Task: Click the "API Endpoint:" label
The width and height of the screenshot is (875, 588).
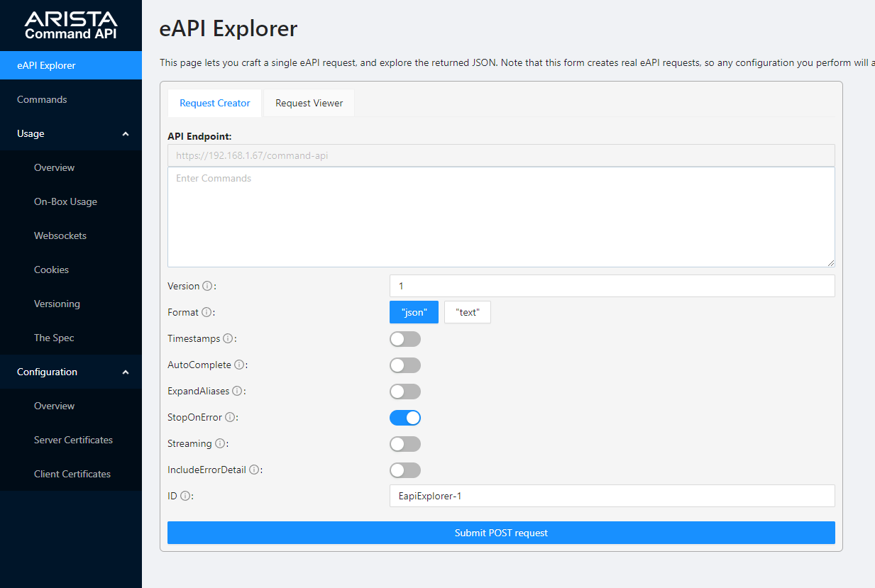Action: (x=199, y=136)
